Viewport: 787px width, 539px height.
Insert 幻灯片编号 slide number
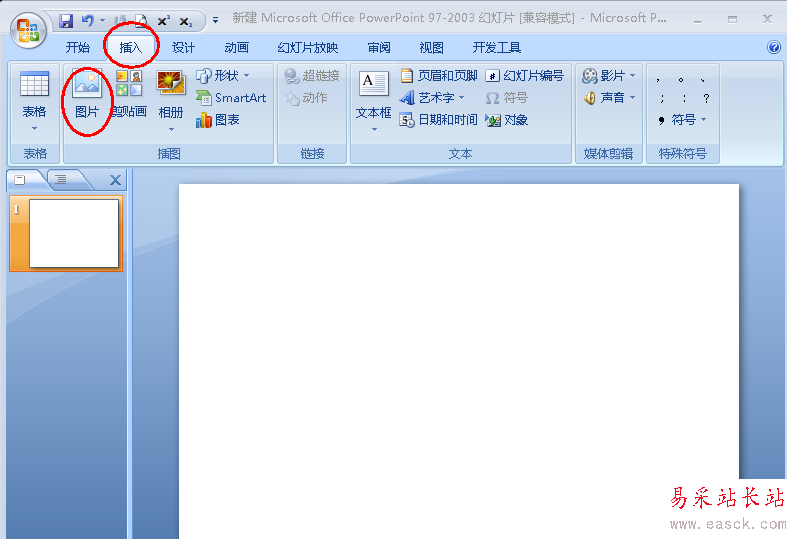pos(524,76)
